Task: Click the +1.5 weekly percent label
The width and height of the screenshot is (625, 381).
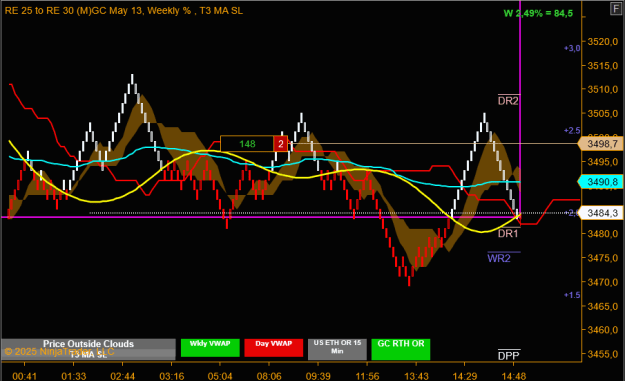Action: 572,295
